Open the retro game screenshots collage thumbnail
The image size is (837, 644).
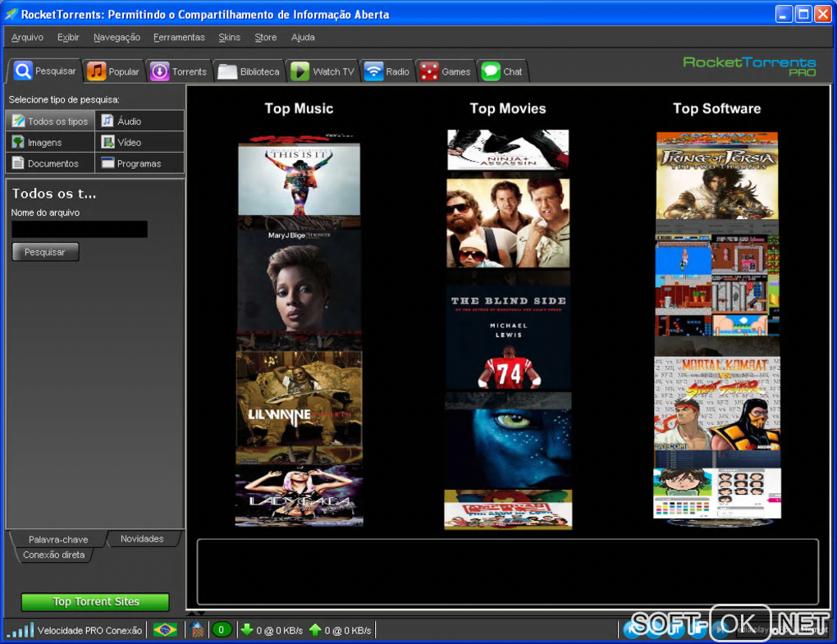[x=717, y=285]
